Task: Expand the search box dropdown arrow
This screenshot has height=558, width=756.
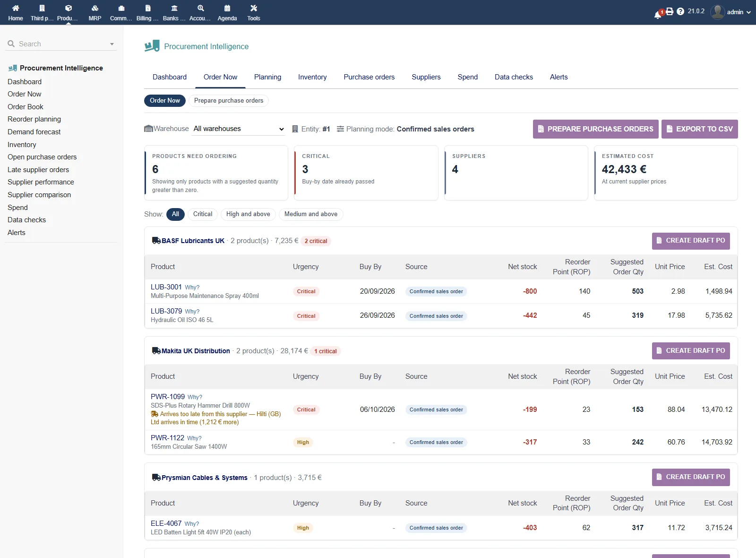Action: (x=112, y=44)
